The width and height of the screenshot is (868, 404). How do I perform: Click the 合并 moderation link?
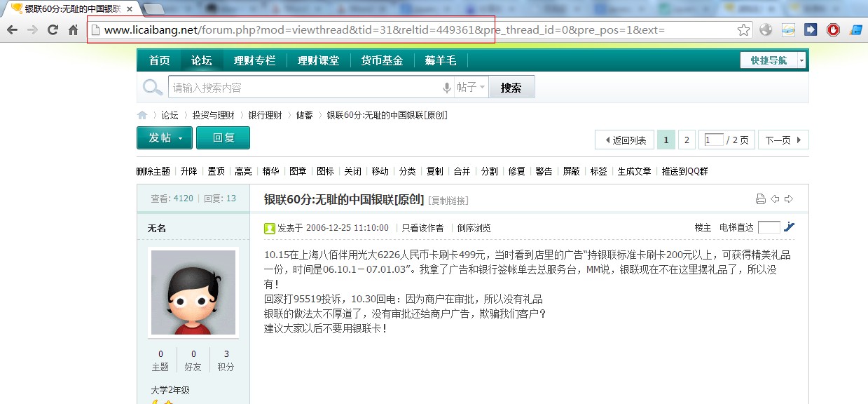(x=462, y=171)
